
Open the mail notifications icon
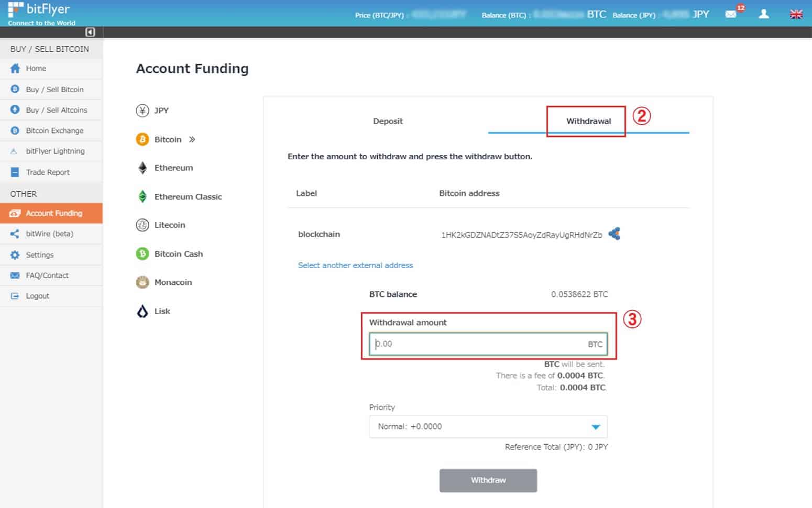point(730,14)
